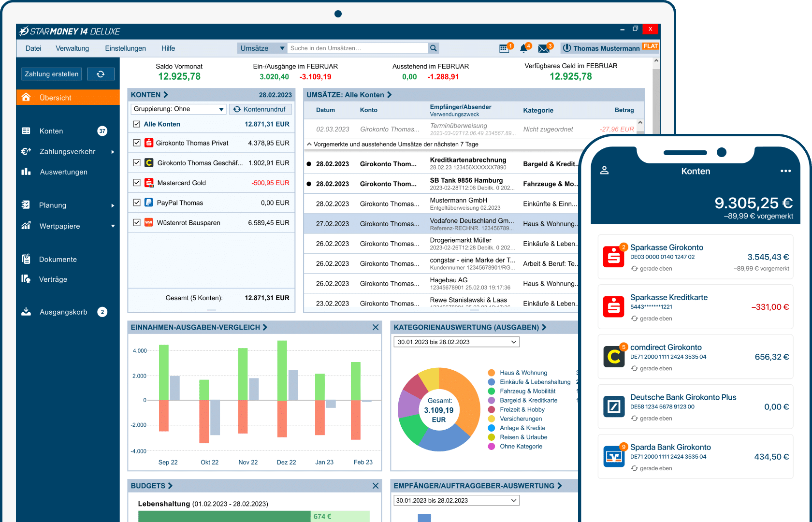
Task: Click the comdirect logo of Girokonto Thomas Geschäf
Action: pyautogui.click(x=149, y=163)
